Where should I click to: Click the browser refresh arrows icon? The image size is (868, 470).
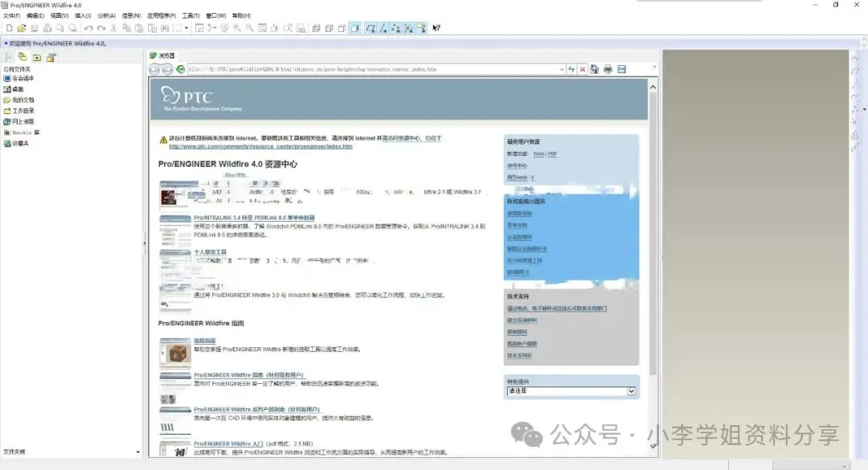[571, 69]
